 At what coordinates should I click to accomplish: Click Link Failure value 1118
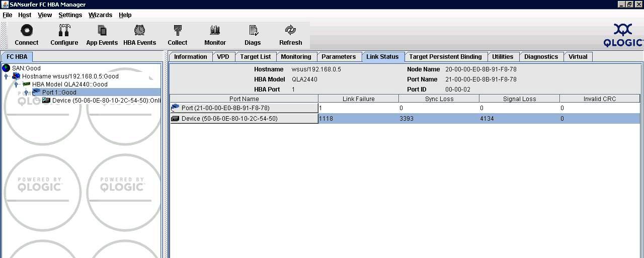[326, 119]
